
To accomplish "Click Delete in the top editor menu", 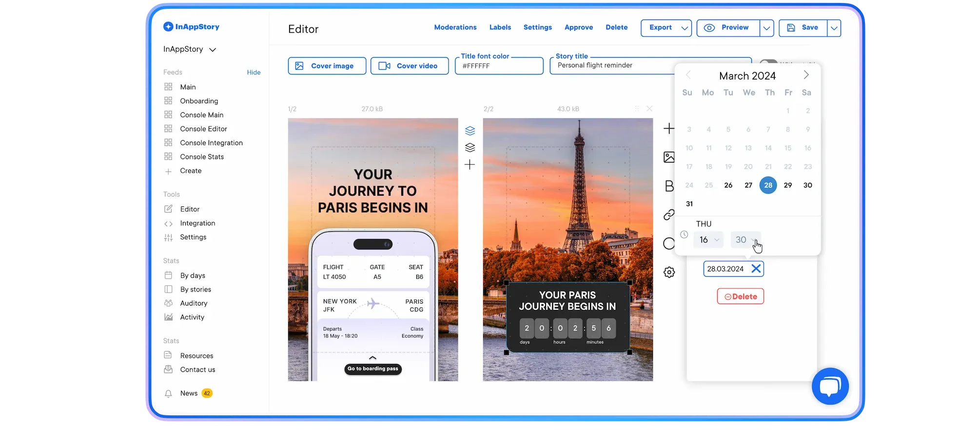I will click(x=617, y=27).
